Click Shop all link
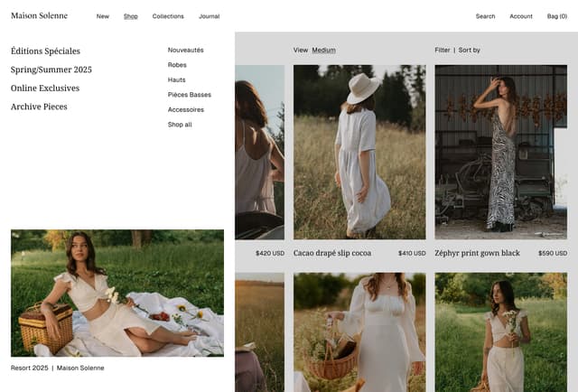 (180, 125)
